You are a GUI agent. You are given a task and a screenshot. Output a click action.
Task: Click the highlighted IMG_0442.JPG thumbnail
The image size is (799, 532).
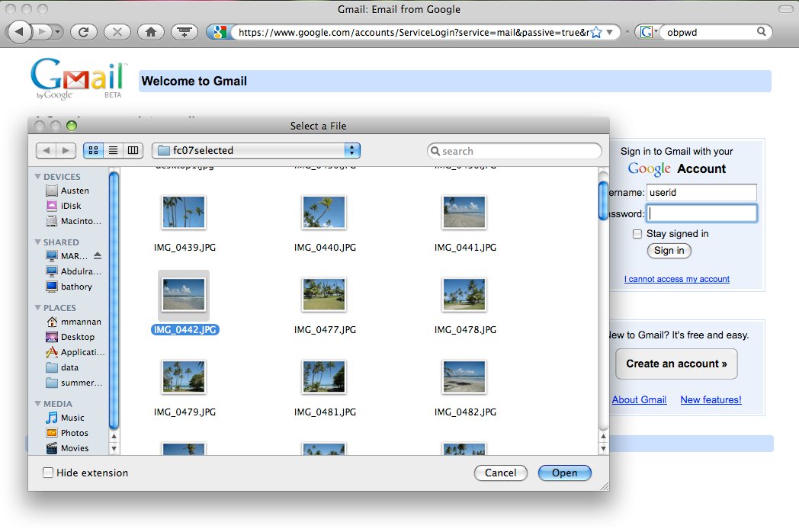click(184, 295)
